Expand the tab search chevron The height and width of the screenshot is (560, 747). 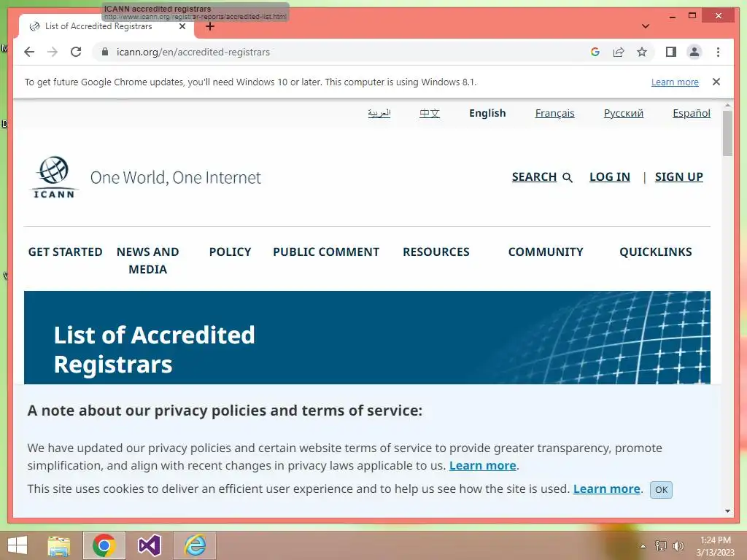click(x=646, y=26)
